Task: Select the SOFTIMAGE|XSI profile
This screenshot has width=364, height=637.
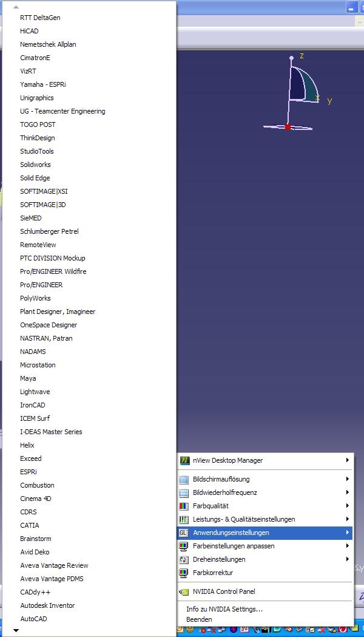Action: click(44, 191)
